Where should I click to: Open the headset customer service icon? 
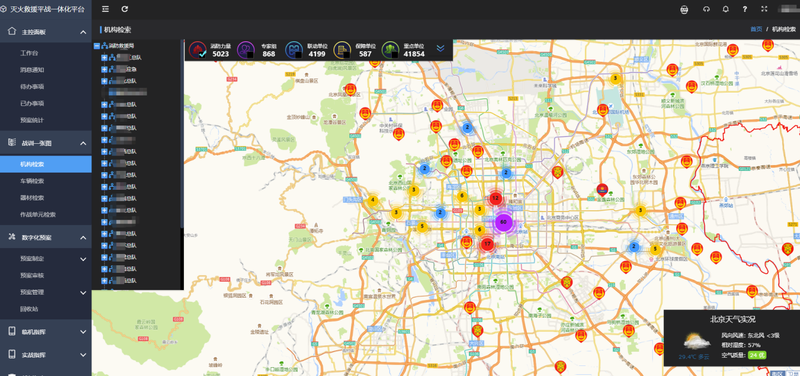click(x=706, y=9)
